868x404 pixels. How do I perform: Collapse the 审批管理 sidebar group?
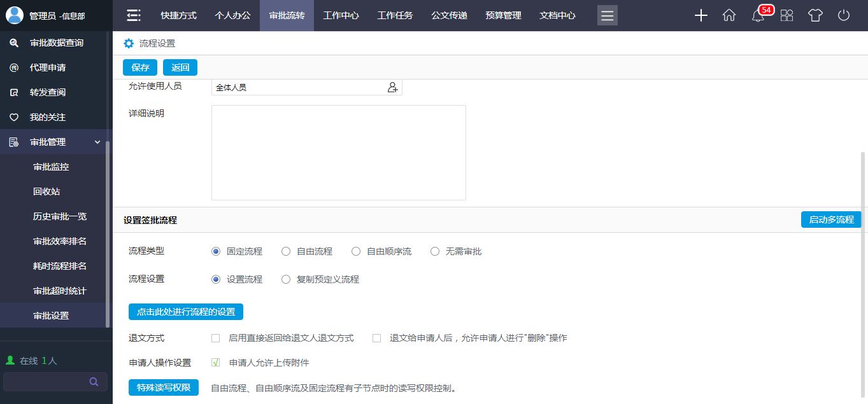click(97, 142)
